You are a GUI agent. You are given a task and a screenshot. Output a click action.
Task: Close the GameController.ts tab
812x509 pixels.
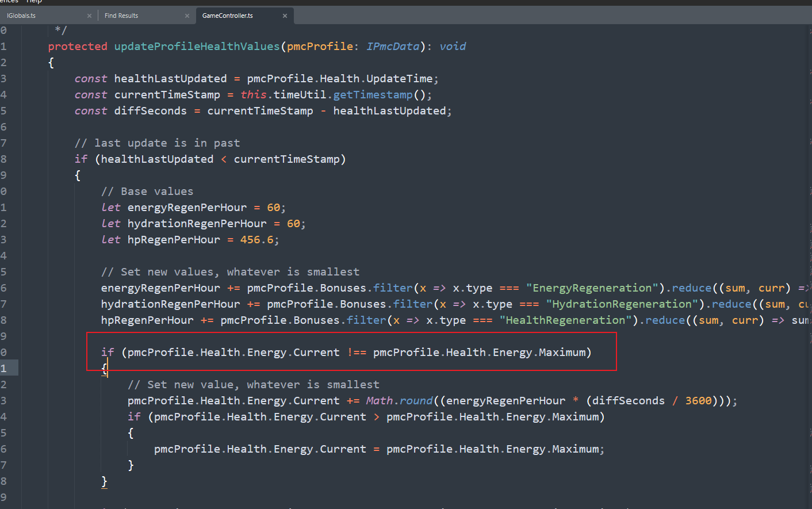tap(285, 16)
